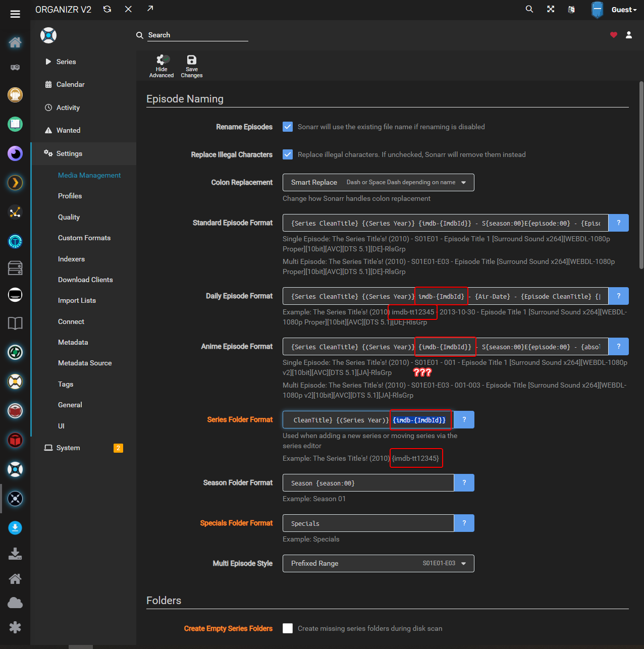Open the green Lidarr circle icon
Image resolution: width=644 pixels, height=649 pixels.
15,352
